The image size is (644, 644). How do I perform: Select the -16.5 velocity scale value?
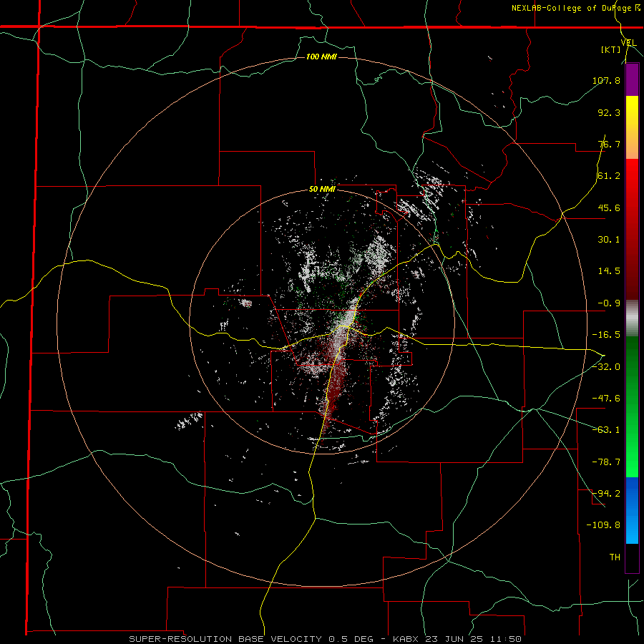(606, 335)
